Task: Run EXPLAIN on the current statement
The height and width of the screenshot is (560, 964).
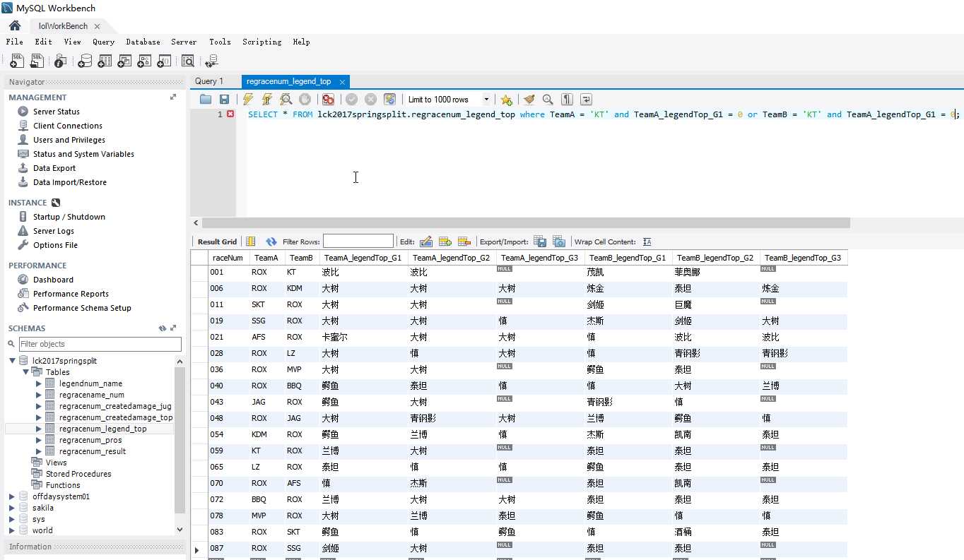Action: (286, 100)
